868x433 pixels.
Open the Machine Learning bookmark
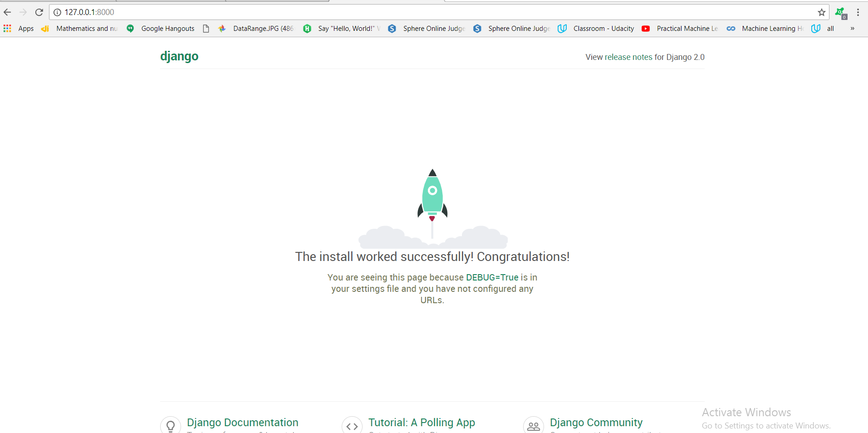click(x=765, y=29)
